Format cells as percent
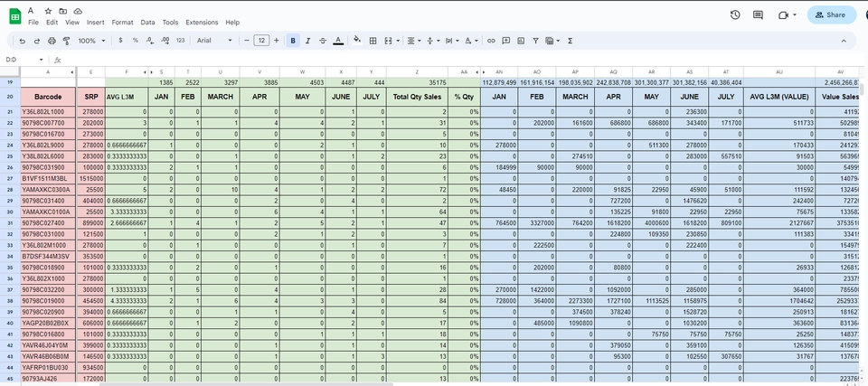868x386 pixels. (135, 41)
